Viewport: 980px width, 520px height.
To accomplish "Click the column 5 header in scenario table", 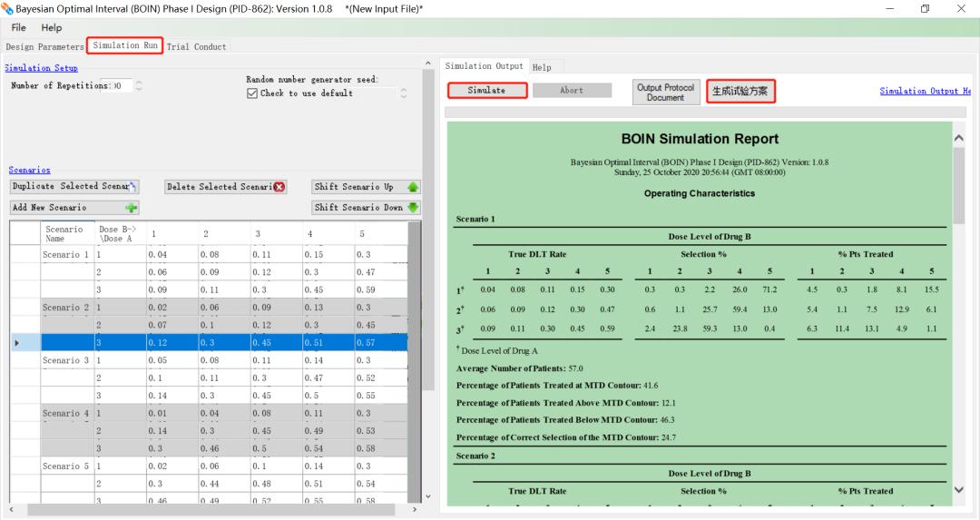I will 380,233.
